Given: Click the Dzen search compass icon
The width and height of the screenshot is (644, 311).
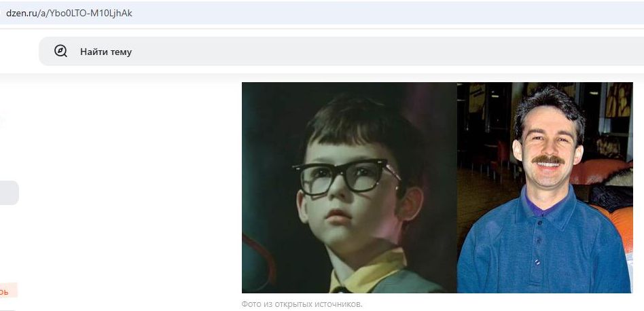Looking at the screenshot, I should (x=60, y=51).
